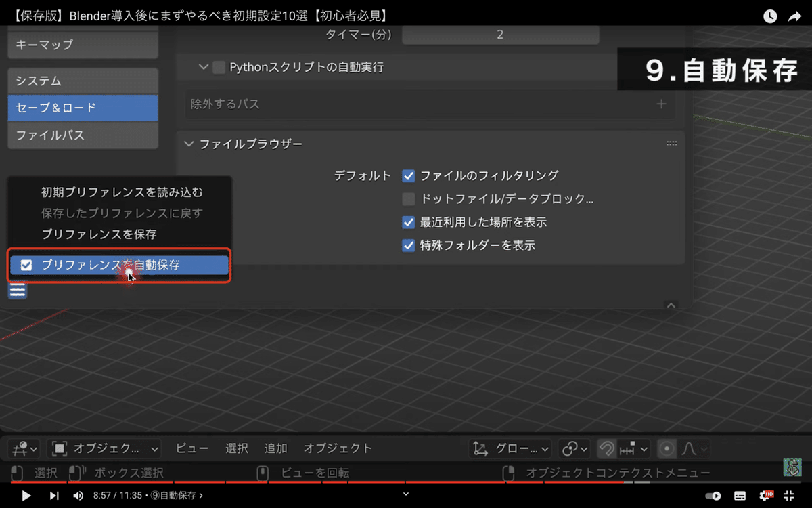Select the システム preferences tab
The height and width of the screenshot is (508, 812).
click(83, 81)
